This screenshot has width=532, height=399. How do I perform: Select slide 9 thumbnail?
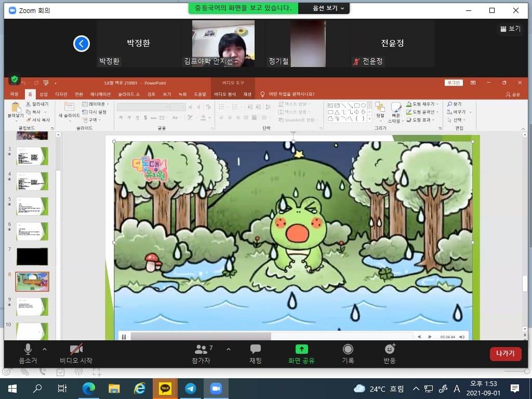pos(32,307)
